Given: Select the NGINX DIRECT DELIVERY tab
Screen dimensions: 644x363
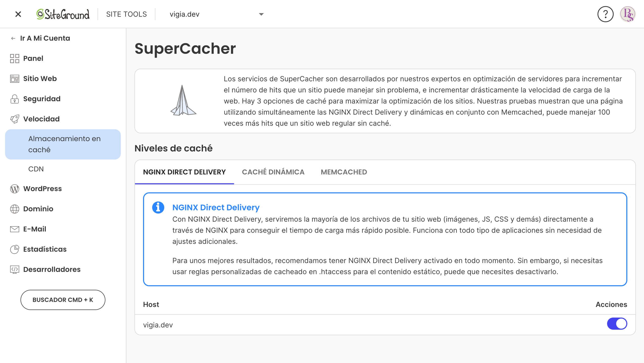Looking at the screenshot, I should [185, 172].
